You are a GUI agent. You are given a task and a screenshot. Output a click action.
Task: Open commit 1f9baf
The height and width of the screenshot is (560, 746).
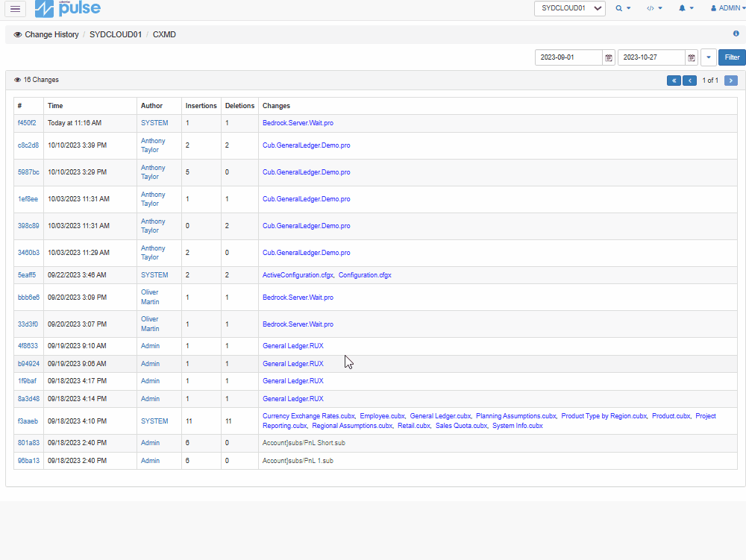click(27, 381)
